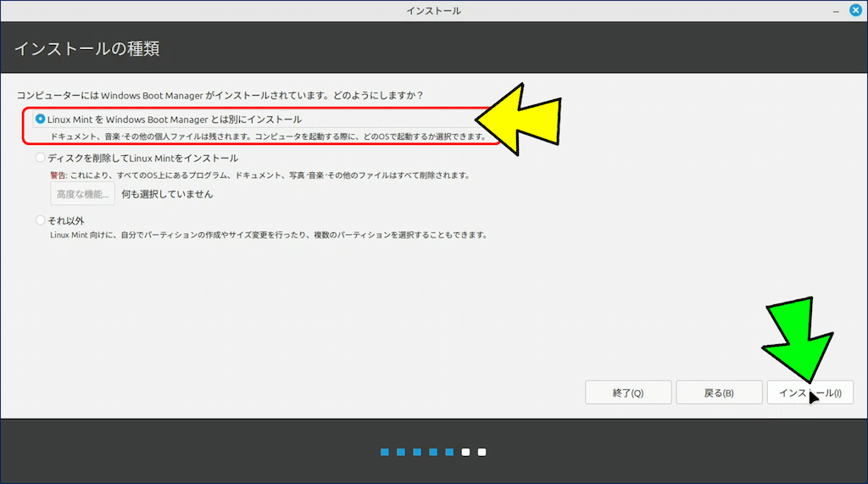Screen dimensions: 868x484
Task: Choose the ディスクを削除してLinux Mintをインストール radio option
Action: (41, 158)
